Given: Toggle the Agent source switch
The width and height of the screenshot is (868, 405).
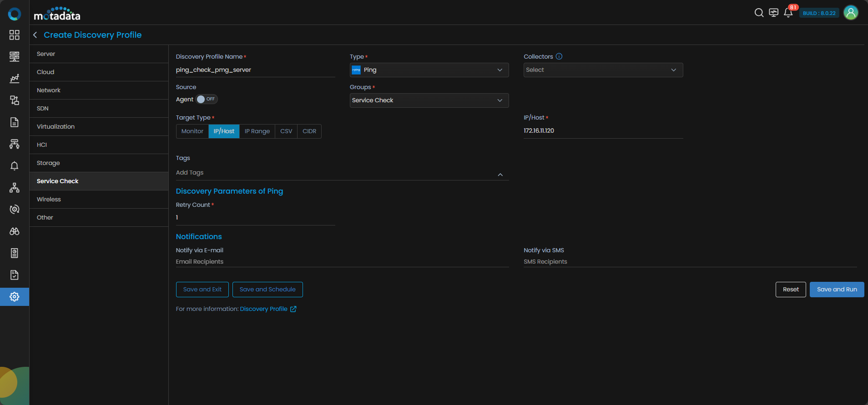Looking at the screenshot, I should point(207,99).
